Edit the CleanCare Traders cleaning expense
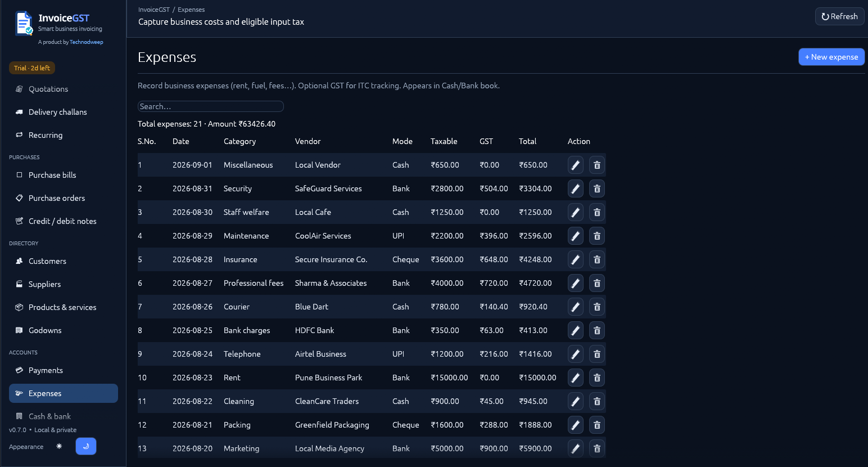 [575, 401]
